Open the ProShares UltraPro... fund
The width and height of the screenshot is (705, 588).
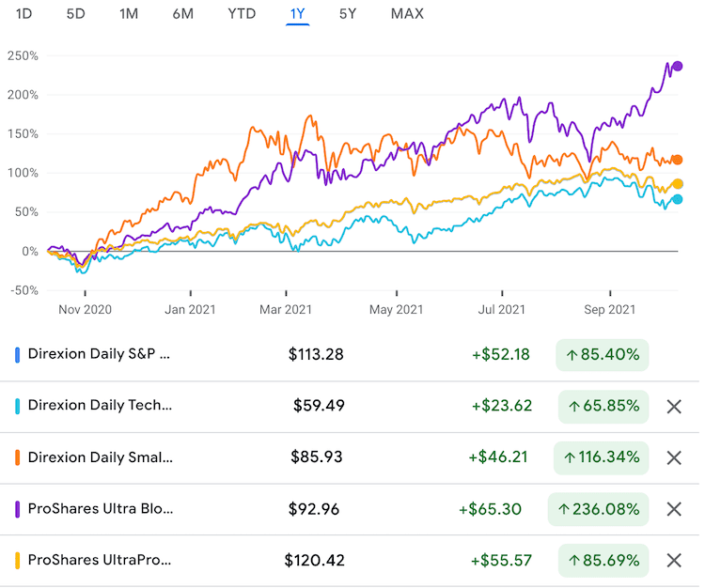tap(100, 560)
